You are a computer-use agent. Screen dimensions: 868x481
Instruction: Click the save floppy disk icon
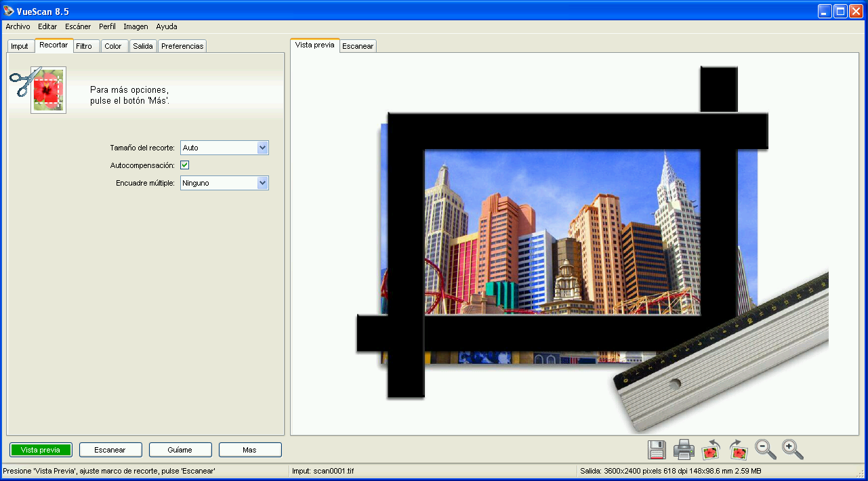coord(657,449)
